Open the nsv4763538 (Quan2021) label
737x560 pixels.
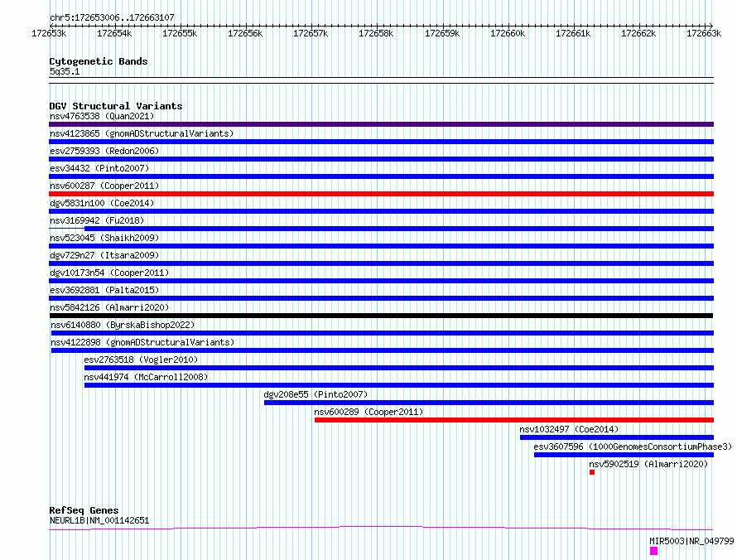pos(102,116)
